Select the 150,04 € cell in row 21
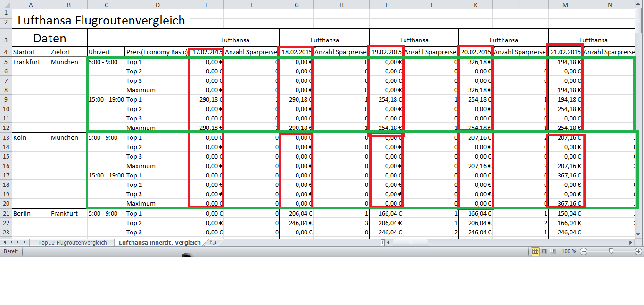The height and width of the screenshot is (305, 644). [565, 213]
